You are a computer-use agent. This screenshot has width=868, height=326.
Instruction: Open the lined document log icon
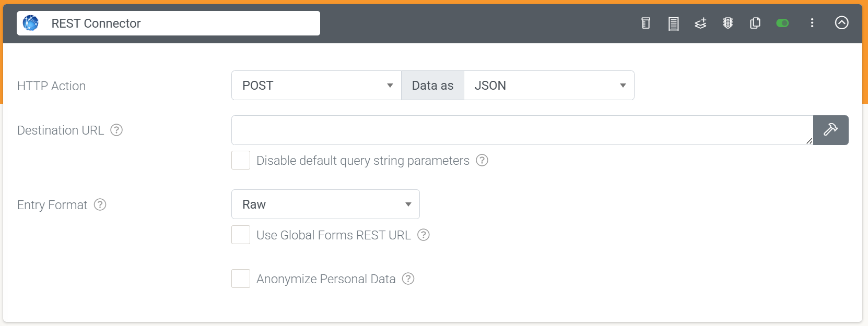pos(674,23)
